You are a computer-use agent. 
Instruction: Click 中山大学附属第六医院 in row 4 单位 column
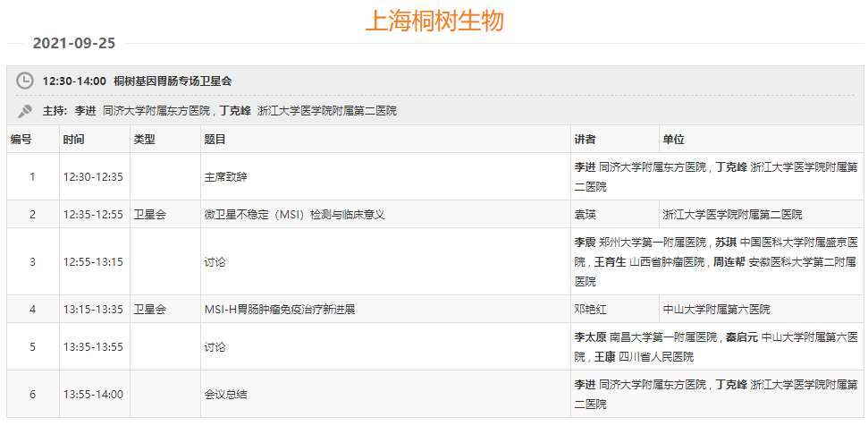pos(716,310)
